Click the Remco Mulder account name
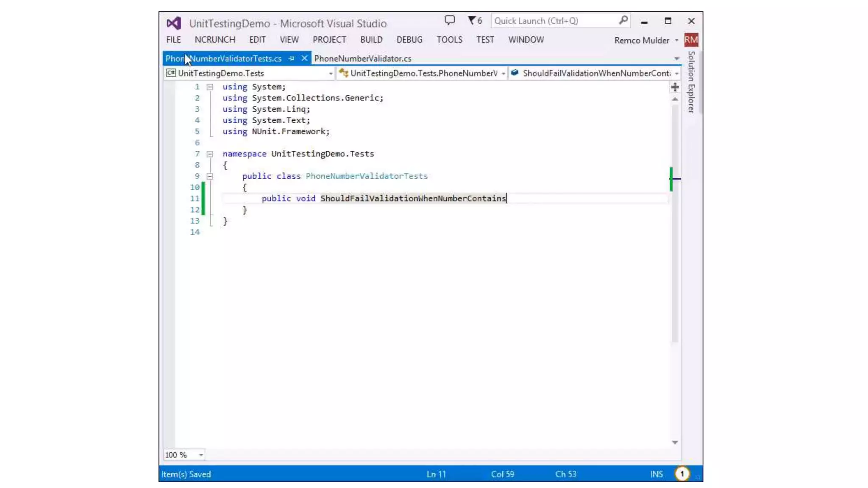 pos(642,40)
